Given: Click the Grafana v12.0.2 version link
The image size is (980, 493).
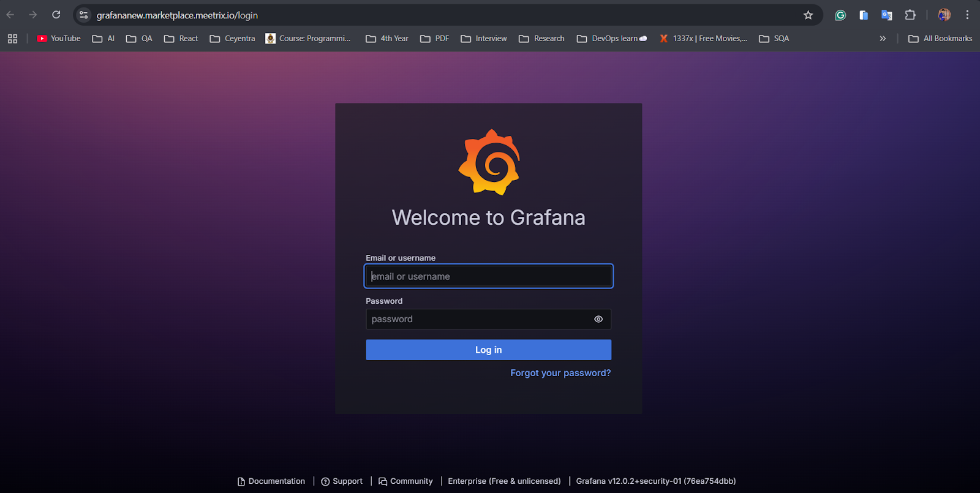Looking at the screenshot, I should coord(656,481).
